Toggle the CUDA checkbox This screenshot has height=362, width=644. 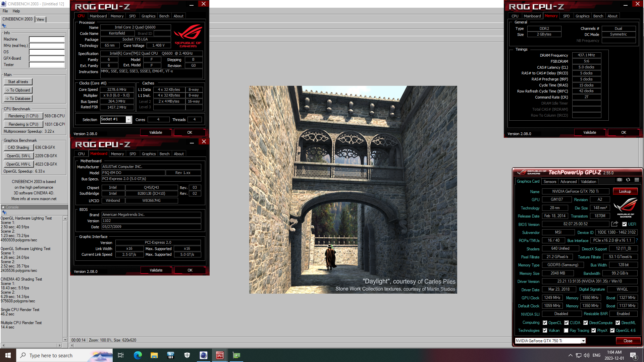pyautogui.click(x=566, y=323)
